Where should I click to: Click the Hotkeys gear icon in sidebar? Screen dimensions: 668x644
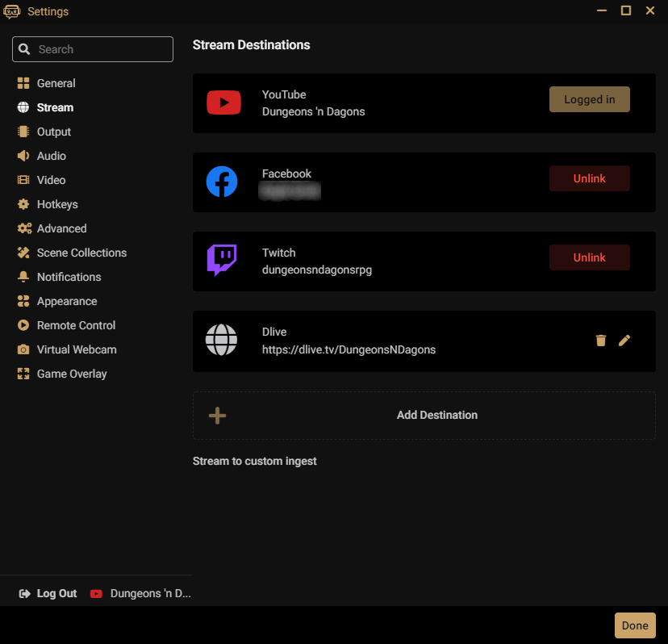[23, 204]
